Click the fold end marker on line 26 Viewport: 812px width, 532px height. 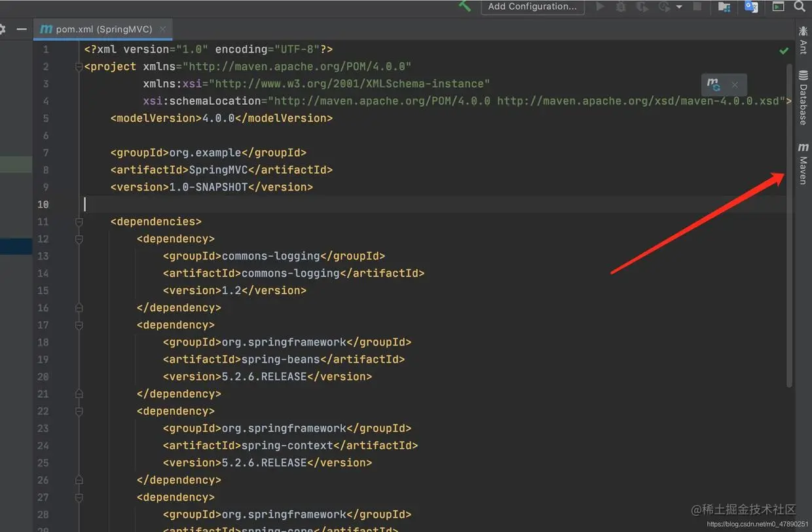79,480
